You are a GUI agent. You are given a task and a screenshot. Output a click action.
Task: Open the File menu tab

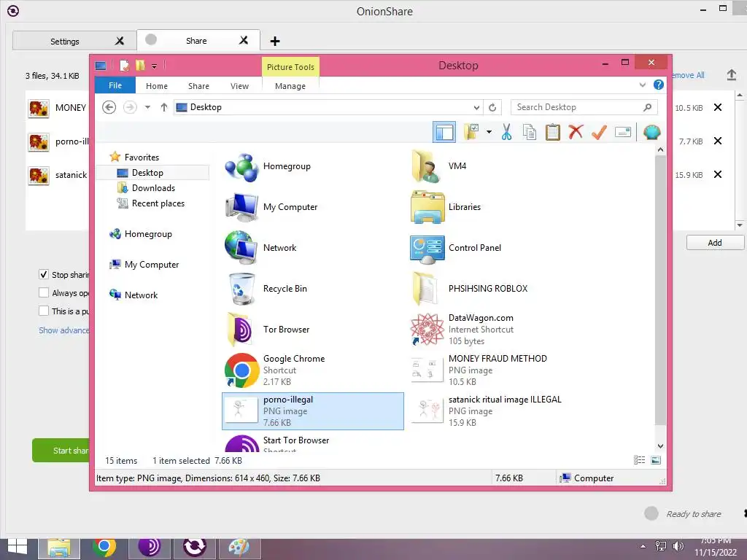115,85
